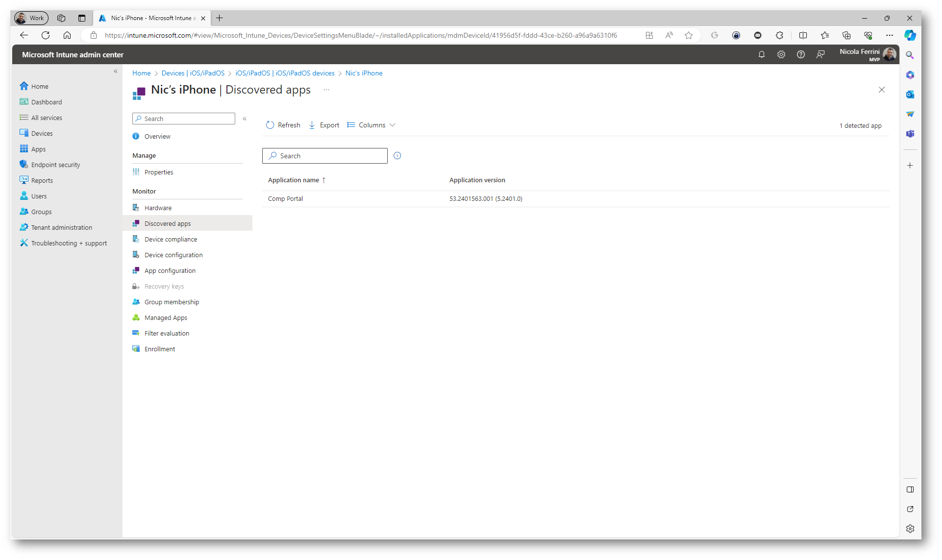942x560 pixels.
Task: Click iOS/iPadOS devices breadcrumb
Action: pos(285,73)
